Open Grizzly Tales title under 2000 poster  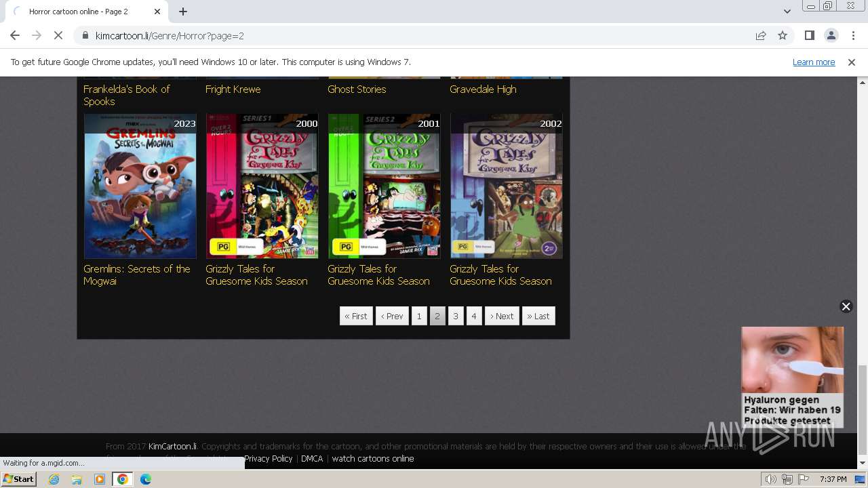pos(256,274)
